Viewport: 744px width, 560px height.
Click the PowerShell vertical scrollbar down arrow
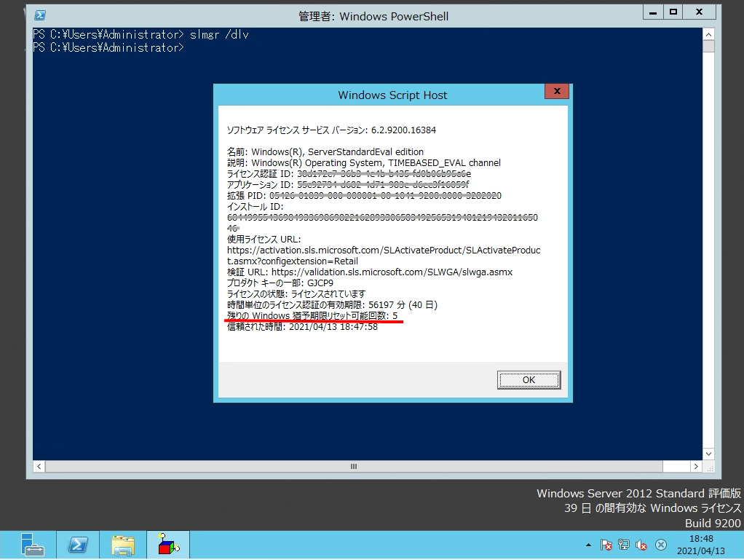[708, 454]
